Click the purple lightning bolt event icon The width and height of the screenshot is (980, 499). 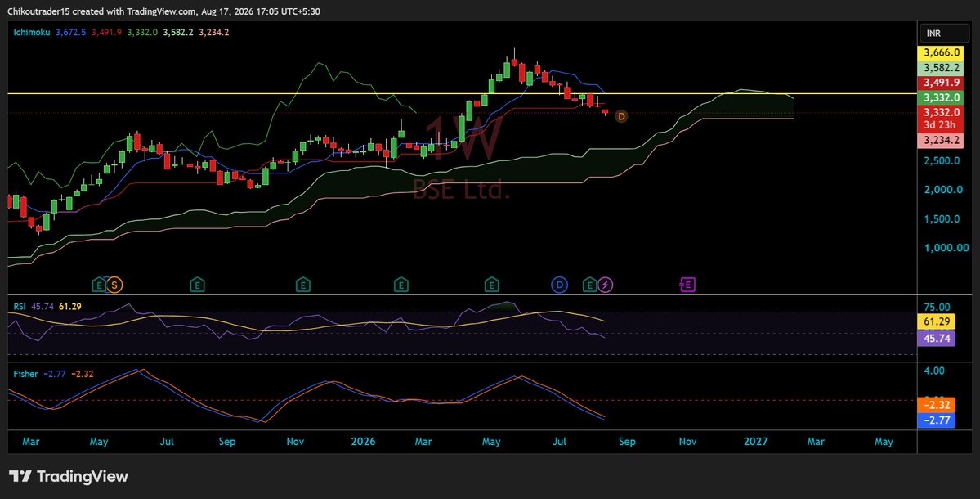pos(605,285)
